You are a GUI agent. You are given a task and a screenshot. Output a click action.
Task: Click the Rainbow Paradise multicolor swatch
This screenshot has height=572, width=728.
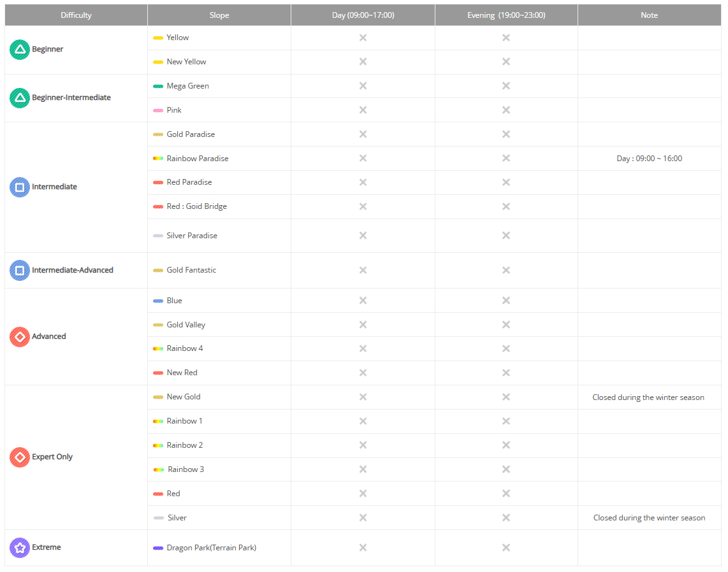158,159
